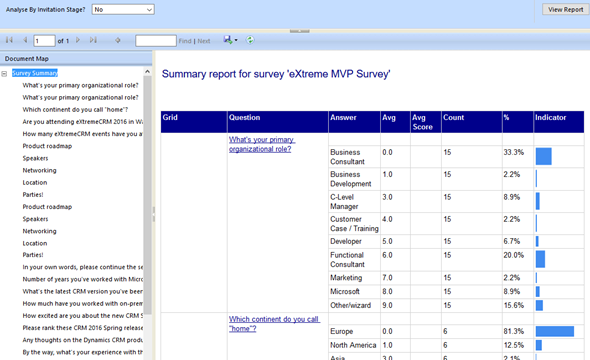Open the export format dropdown arrow
Screen dimensions: 590x360
click(236, 40)
